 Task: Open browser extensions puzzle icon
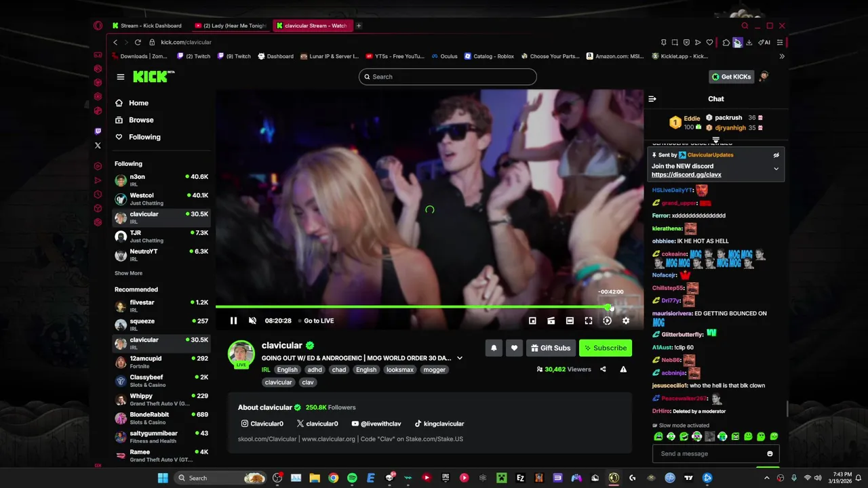pyautogui.click(x=726, y=42)
